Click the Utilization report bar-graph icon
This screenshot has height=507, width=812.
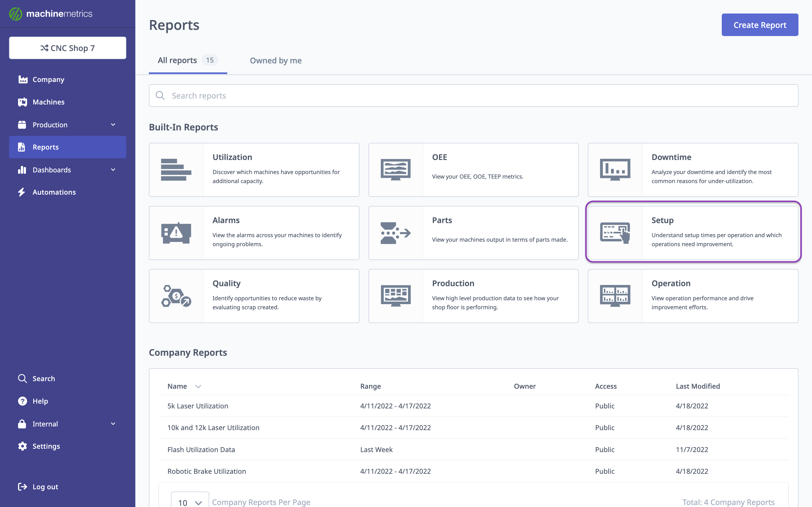pos(176,170)
